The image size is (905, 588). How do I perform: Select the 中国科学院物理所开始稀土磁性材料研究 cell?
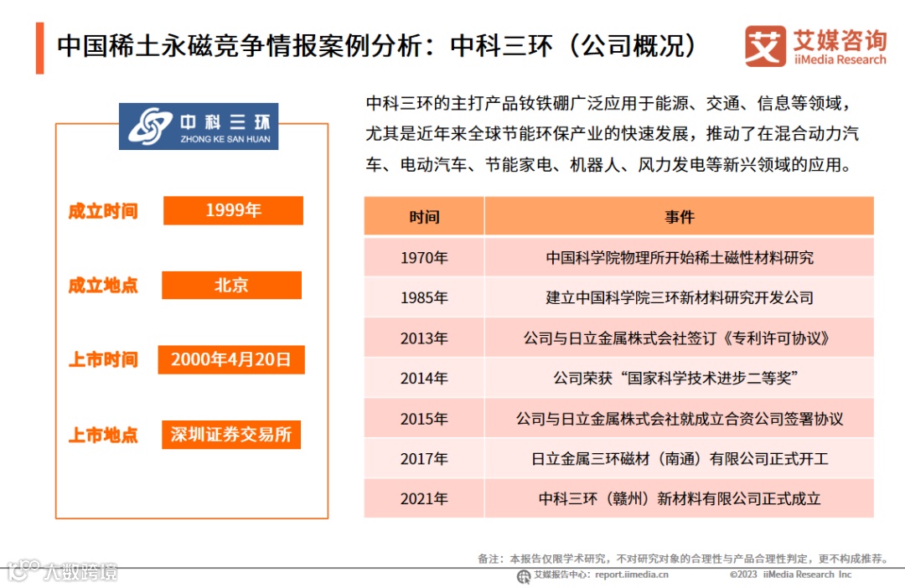pos(680,257)
